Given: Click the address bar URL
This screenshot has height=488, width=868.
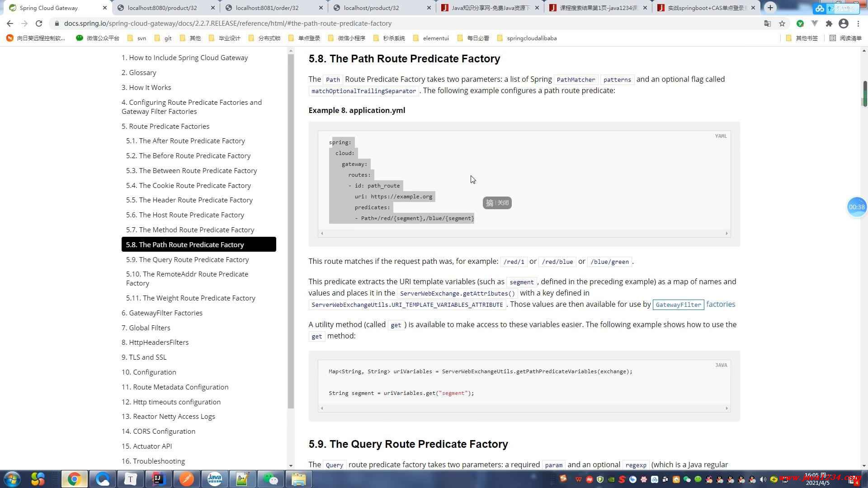Looking at the screenshot, I should [x=228, y=23].
